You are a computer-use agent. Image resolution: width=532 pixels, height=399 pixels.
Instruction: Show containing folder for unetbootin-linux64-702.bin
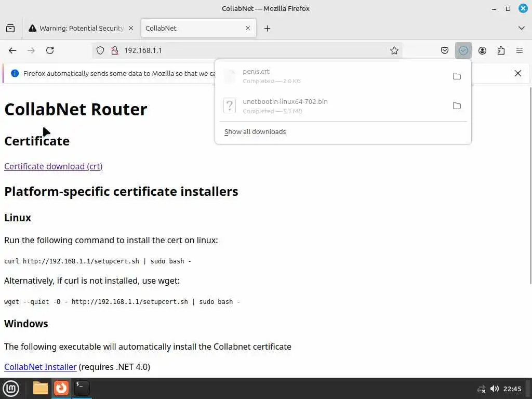(x=457, y=106)
